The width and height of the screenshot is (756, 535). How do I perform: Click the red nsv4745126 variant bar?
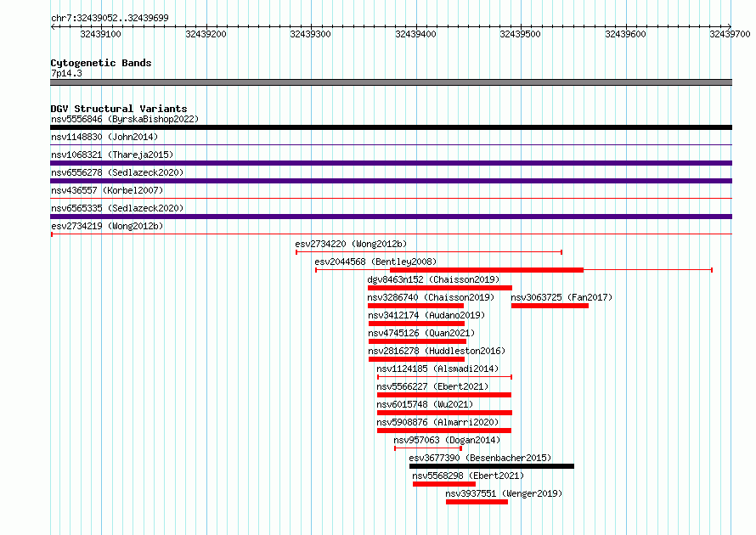417,341
